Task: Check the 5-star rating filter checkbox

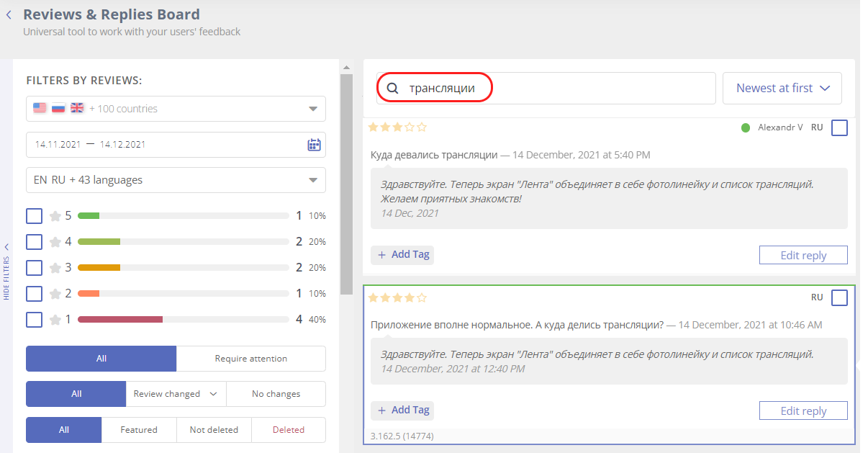Action: tap(34, 216)
